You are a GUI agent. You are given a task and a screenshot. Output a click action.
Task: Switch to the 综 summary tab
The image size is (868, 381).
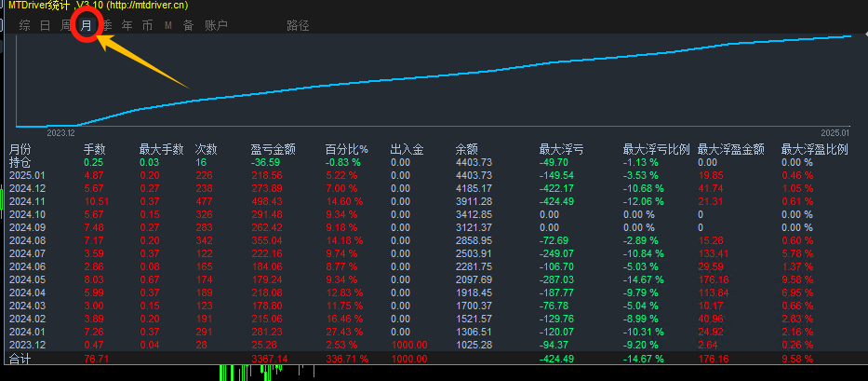click(x=24, y=26)
